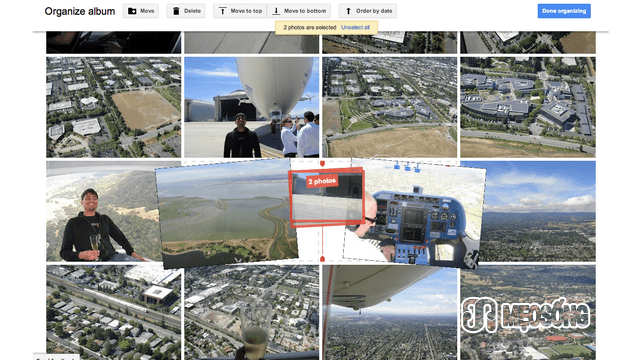
Task: Select the aerial photo with brown dirt field
Action: pyautogui.click(x=113, y=107)
